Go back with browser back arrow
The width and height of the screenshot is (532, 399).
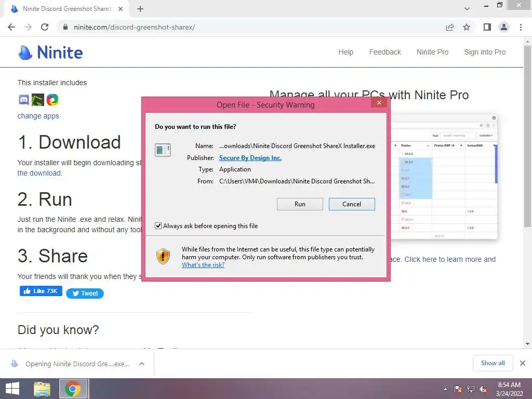tap(11, 27)
